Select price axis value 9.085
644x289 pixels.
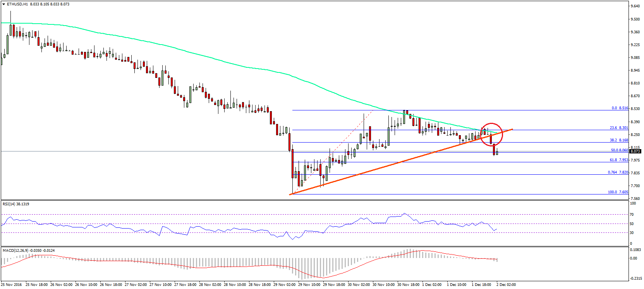click(635, 58)
